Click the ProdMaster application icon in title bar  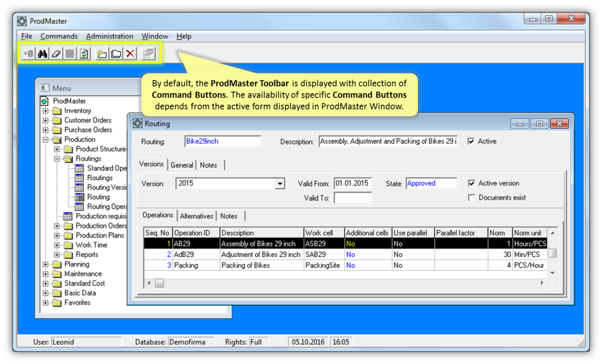22,21
